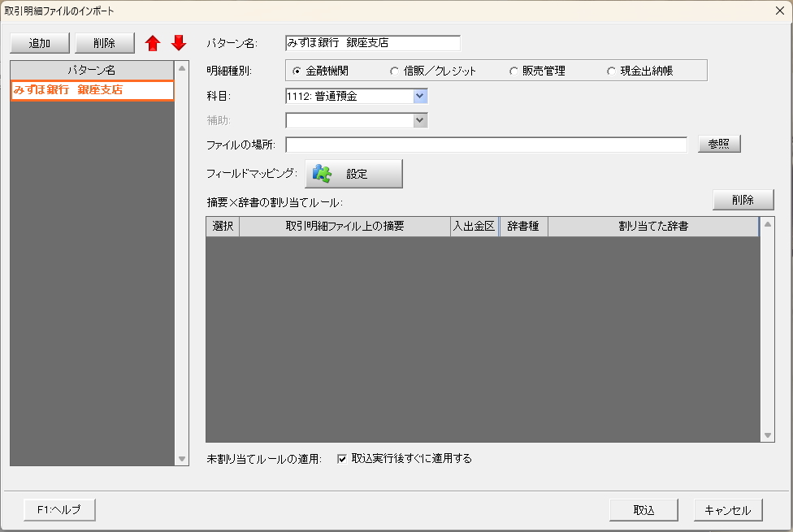Click パターン名 column header in left list
This screenshot has width=793, height=532.
click(92, 70)
